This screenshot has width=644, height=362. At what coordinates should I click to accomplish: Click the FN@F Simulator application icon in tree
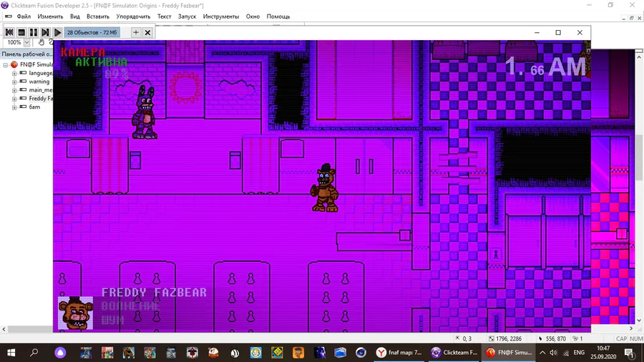(14, 64)
